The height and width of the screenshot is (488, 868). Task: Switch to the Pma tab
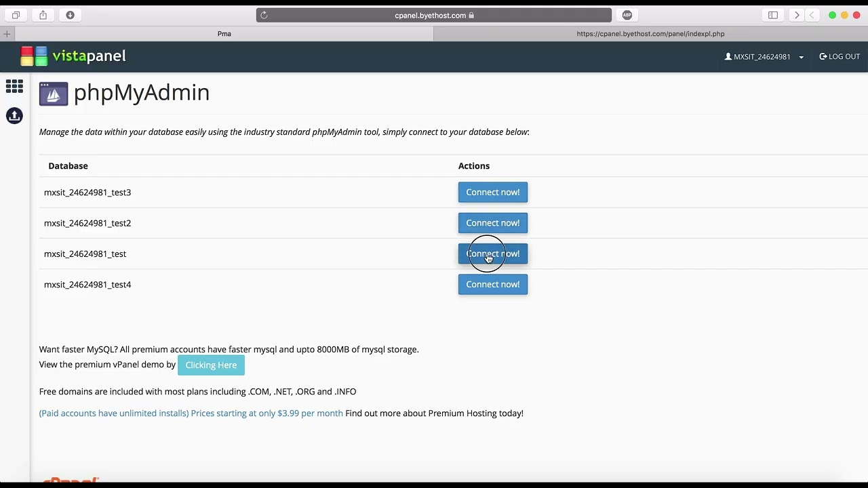click(x=224, y=34)
